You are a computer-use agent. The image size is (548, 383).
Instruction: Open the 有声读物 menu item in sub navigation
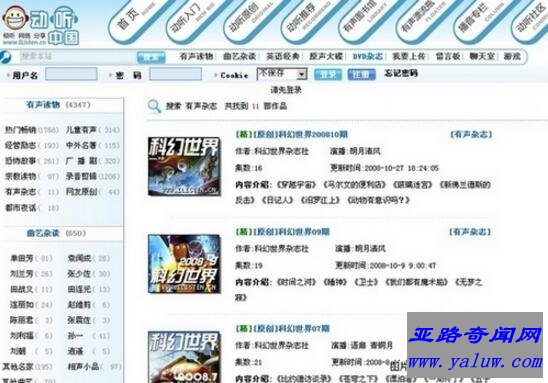click(196, 56)
